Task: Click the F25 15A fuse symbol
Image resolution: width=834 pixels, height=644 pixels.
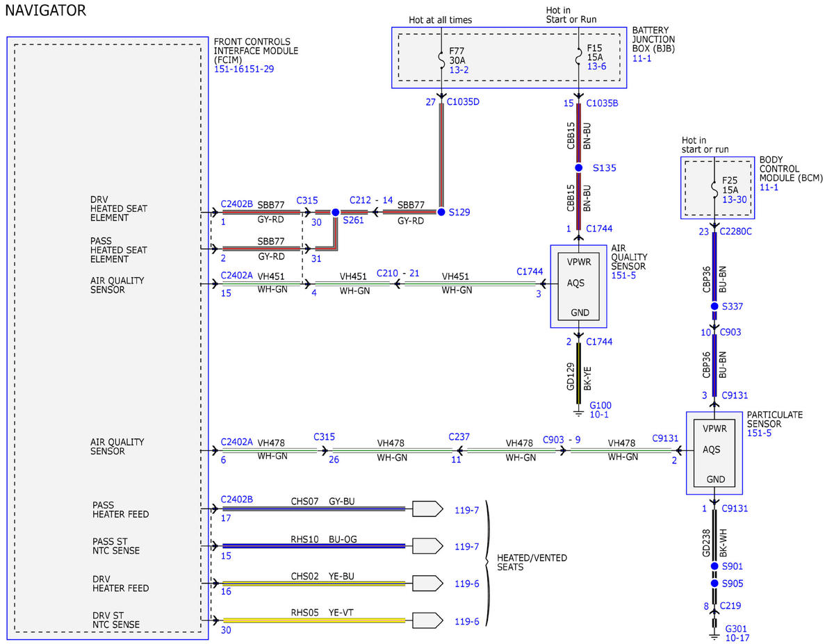Action: click(714, 188)
